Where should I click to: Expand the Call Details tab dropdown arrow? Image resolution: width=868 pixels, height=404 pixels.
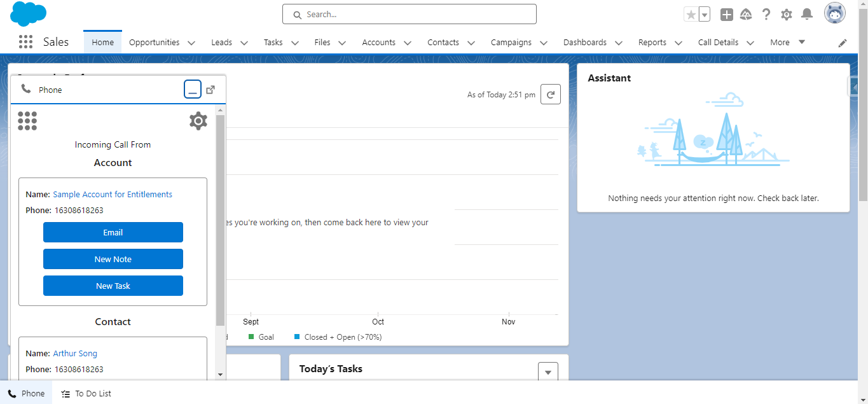coord(750,43)
